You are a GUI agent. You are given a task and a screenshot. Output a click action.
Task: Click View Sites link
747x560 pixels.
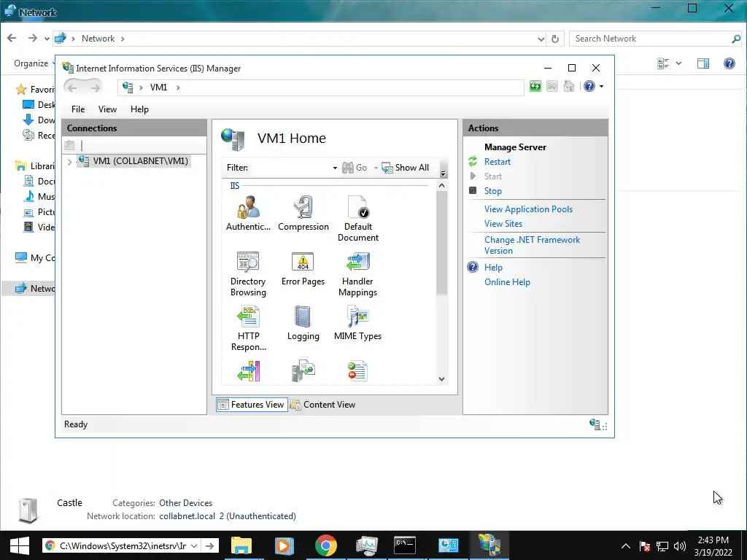(503, 224)
